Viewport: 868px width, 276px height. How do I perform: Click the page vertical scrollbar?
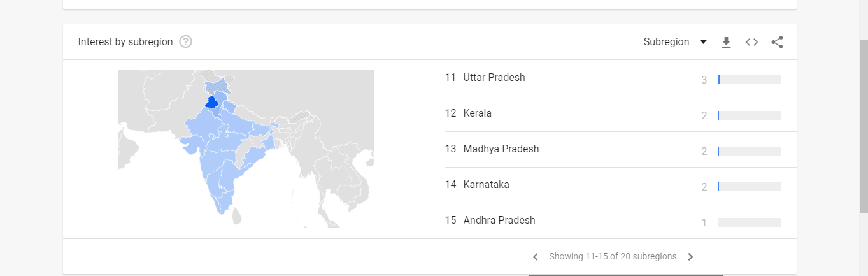864,127
